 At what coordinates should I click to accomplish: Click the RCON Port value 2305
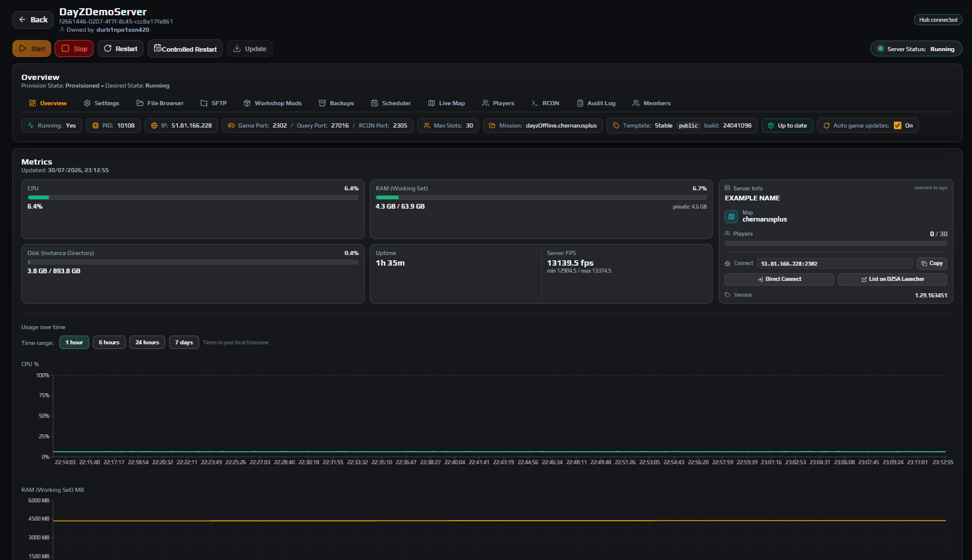[x=400, y=125]
